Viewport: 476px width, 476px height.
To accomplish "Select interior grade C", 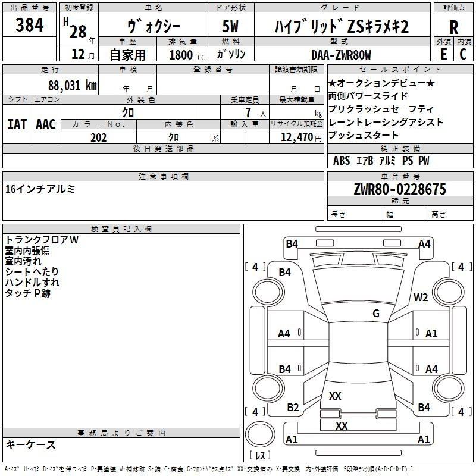I will click(x=463, y=54).
